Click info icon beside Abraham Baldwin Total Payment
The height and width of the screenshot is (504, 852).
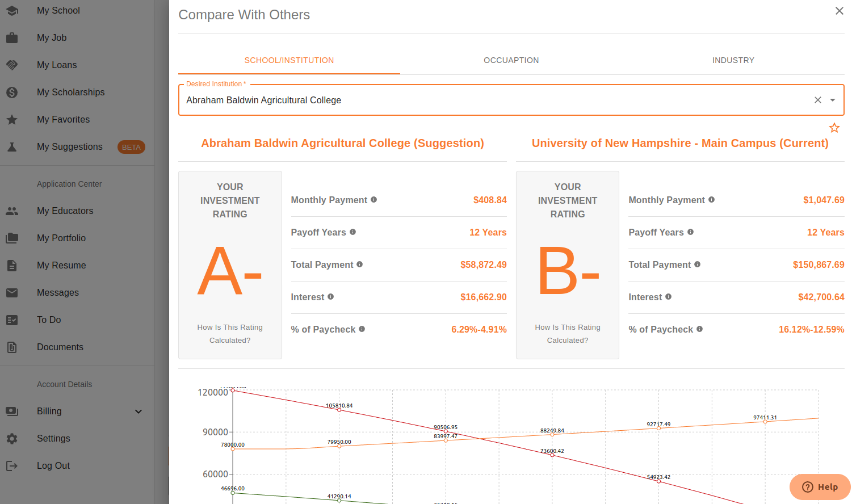tap(360, 264)
